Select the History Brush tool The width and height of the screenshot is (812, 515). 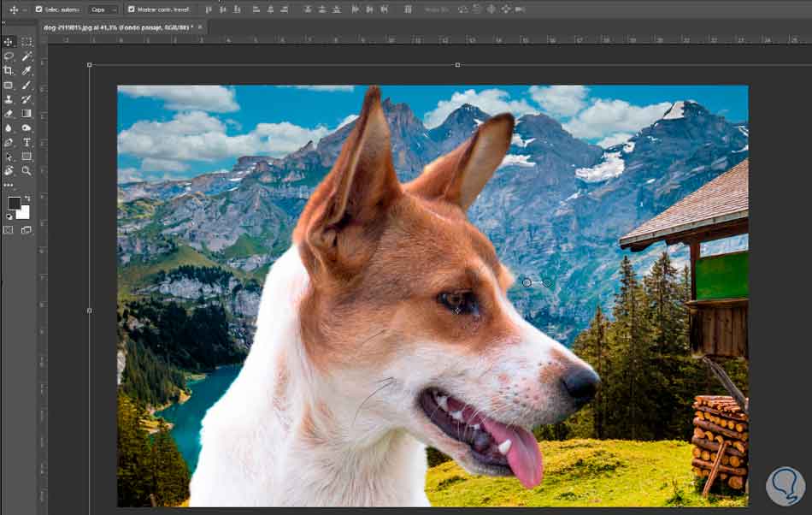pos(26,99)
